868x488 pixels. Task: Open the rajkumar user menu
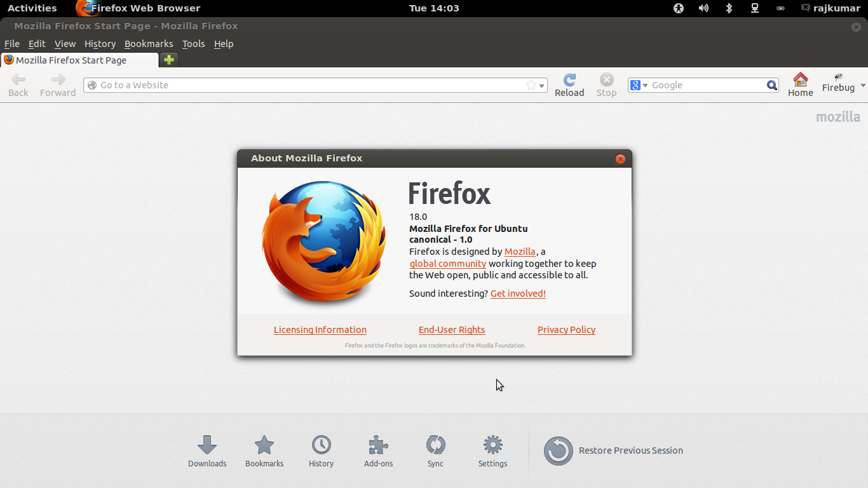831,8
